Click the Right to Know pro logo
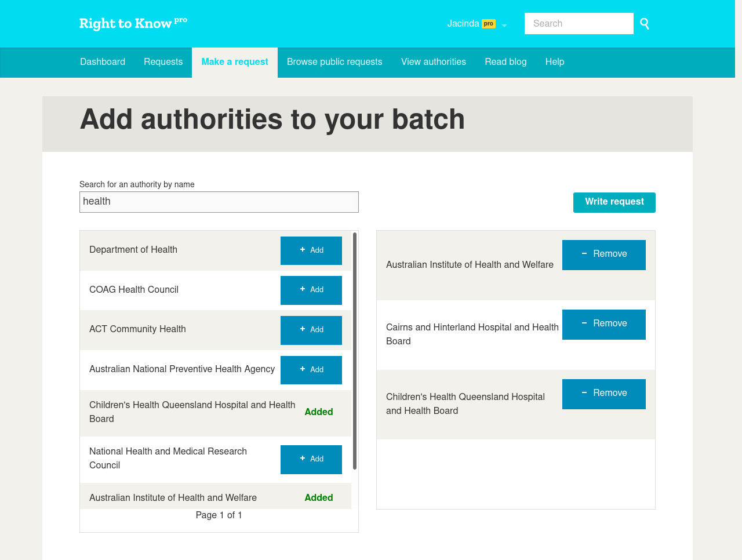The height and width of the screenshot is (560, 742). point(133,23)
